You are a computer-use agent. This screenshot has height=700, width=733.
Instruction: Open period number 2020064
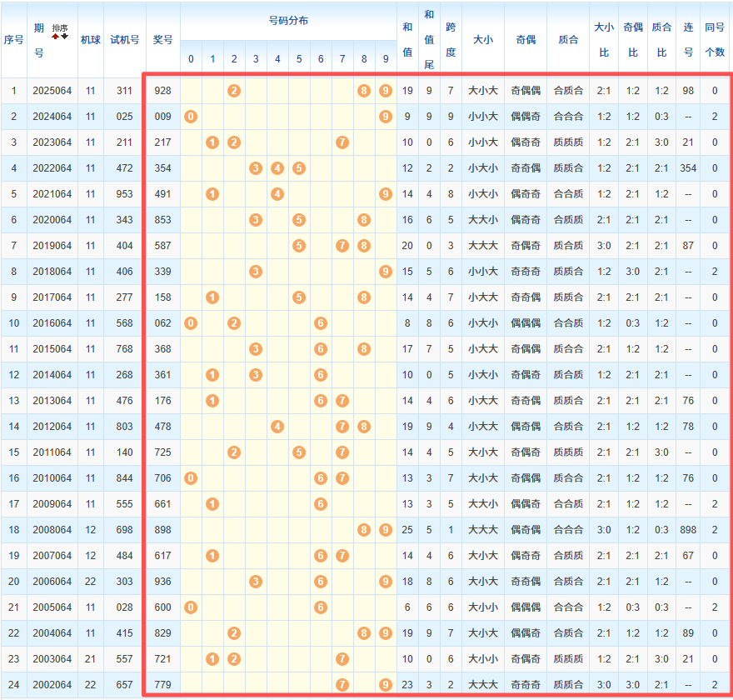(52, 220)
